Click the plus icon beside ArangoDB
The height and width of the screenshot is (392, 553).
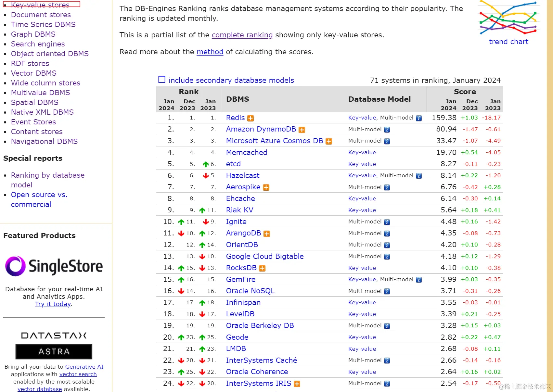point(267,234)
